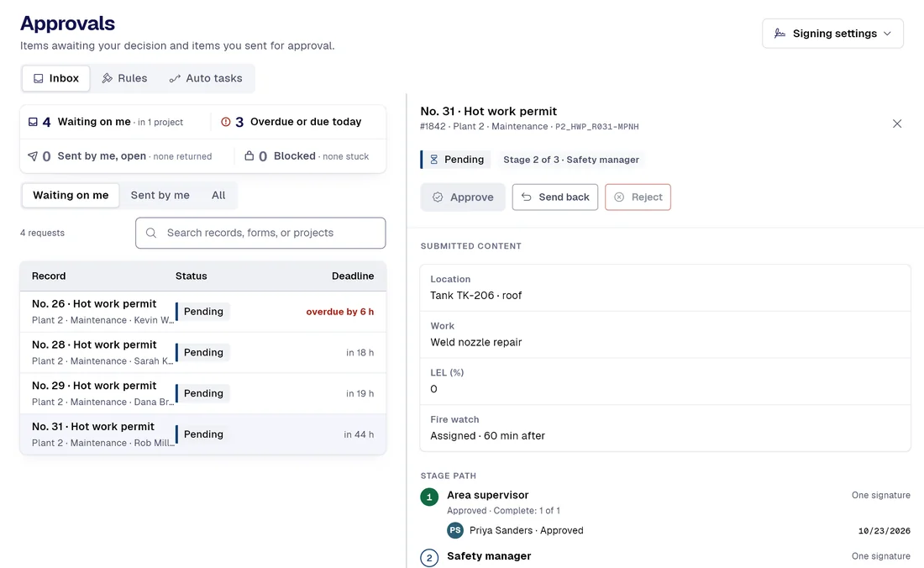Screen dimensions: 924x568
Task: Approve the hot work permit
Action: 463,197
